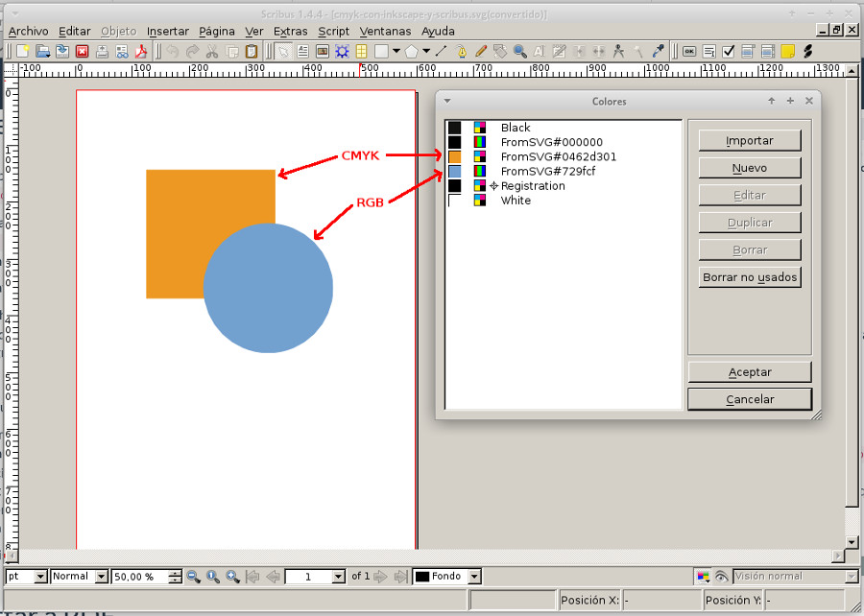
Task: Select the Eye Dropper tool
Action: click(658, 51)
